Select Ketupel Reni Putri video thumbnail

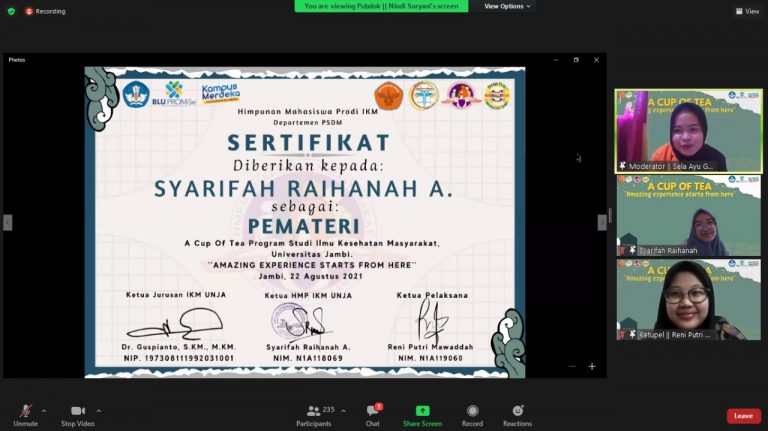tap(689, 300)
